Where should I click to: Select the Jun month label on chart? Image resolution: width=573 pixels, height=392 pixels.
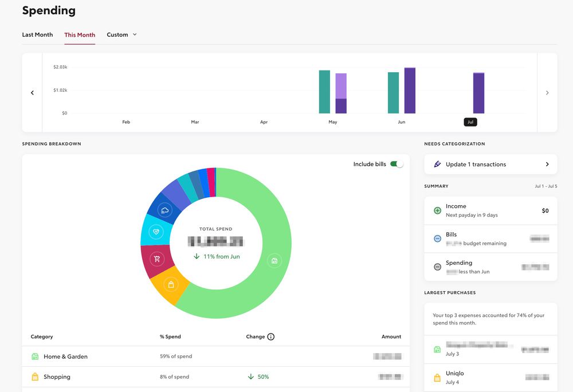(402, 122)
